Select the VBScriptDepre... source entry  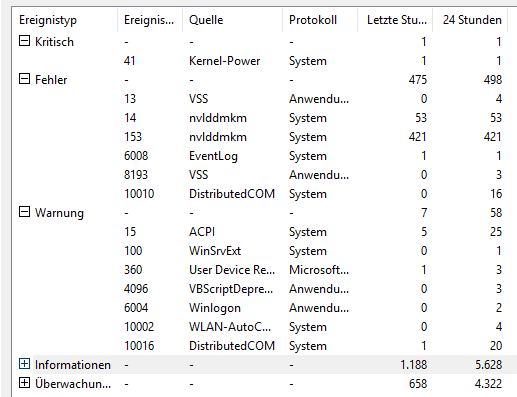coord(231,289)
